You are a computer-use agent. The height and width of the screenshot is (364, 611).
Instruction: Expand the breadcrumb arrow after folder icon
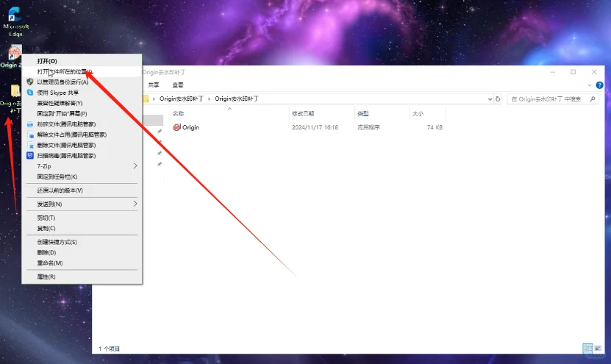coord(154,99)
